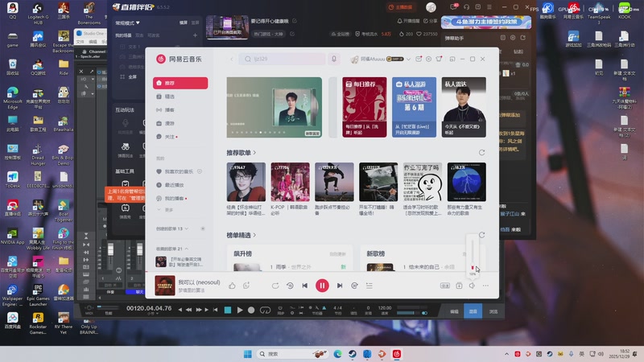Open the more options ellipsis in player bar

pyautogui.click(x=485, y=286)
